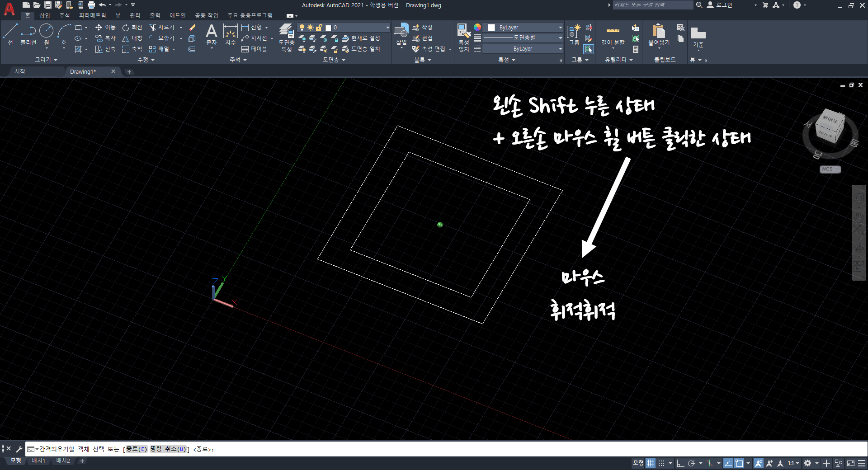Expand the 도면층 (Layers) panel
This screenshot has height=470, width=868.
334,60
